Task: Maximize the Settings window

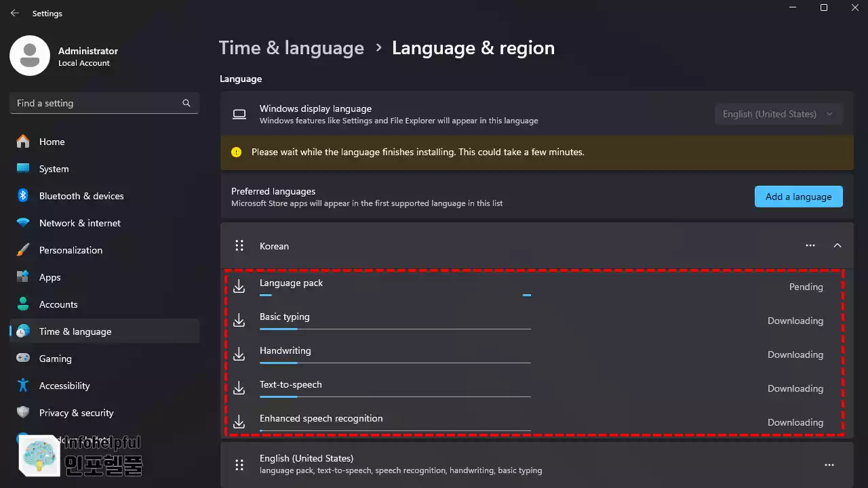Action: click(x=824, y=7)
